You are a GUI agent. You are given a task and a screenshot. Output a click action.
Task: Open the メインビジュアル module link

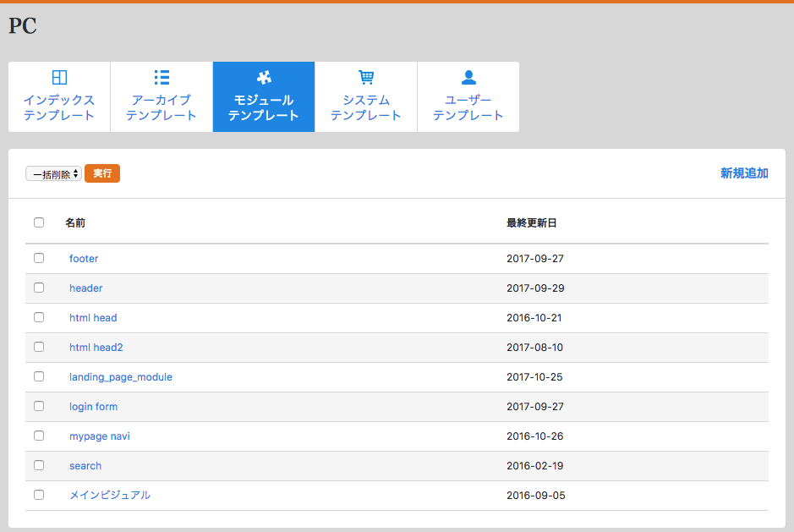tap(110, 495)
